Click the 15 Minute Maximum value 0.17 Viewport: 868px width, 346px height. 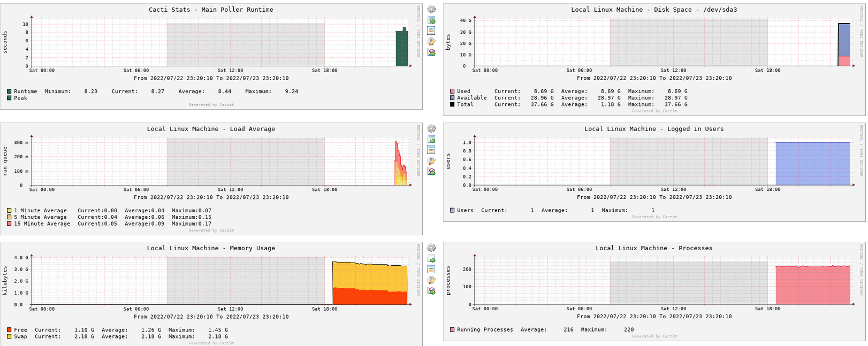pyautogui.click(x=205, y=224)
